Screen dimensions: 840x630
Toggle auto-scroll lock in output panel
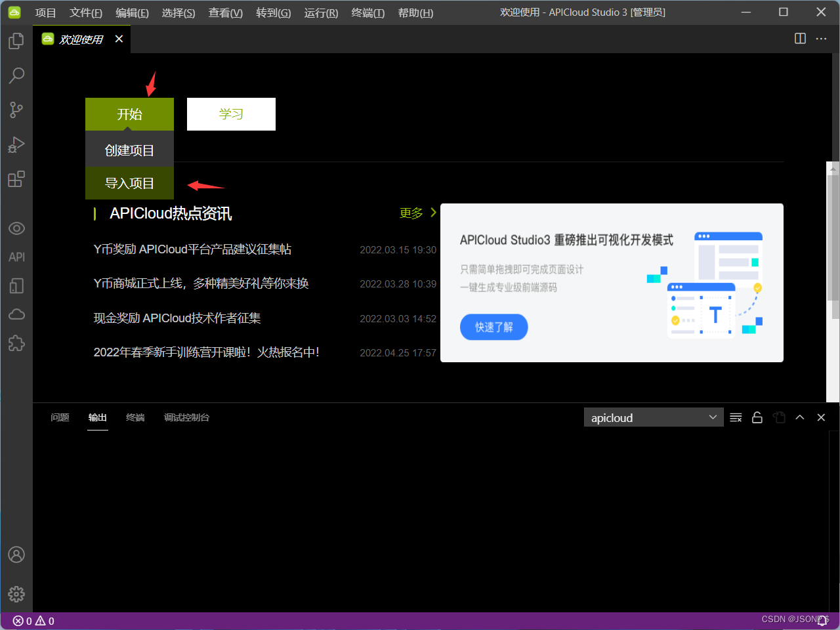(757, 417)
